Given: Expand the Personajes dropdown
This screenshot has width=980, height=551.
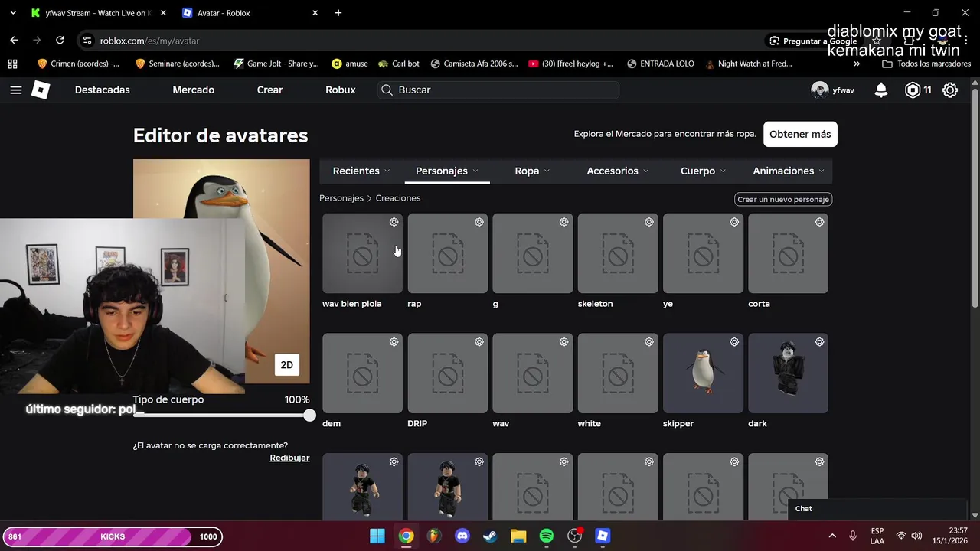Looking at the screenshot, I should point(446,171).
